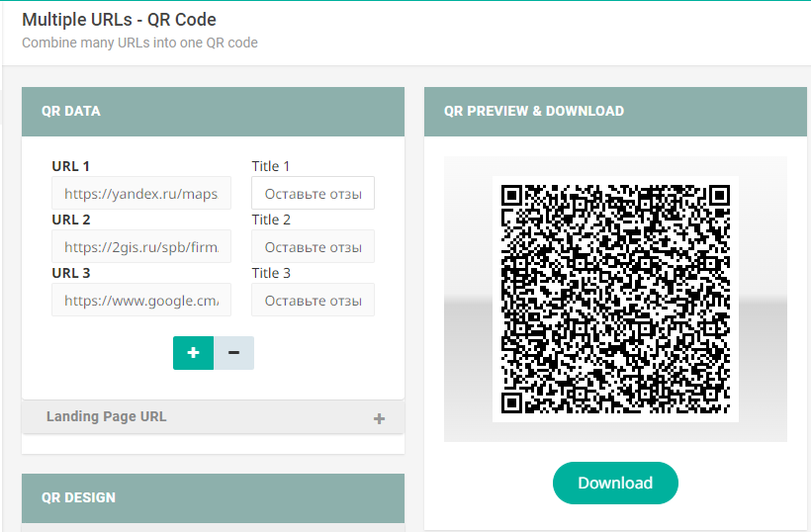Click the plus icon beside Landing Page URL

(x=379, y=418)
